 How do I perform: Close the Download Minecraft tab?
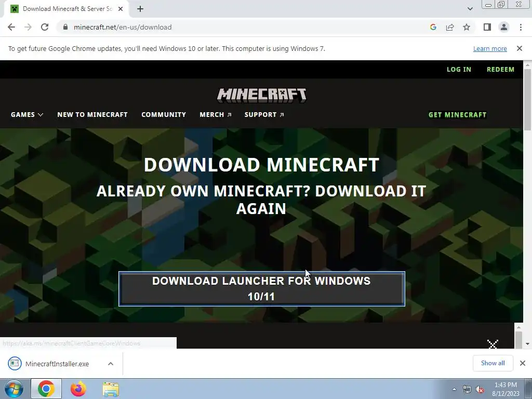coord(121,9)
